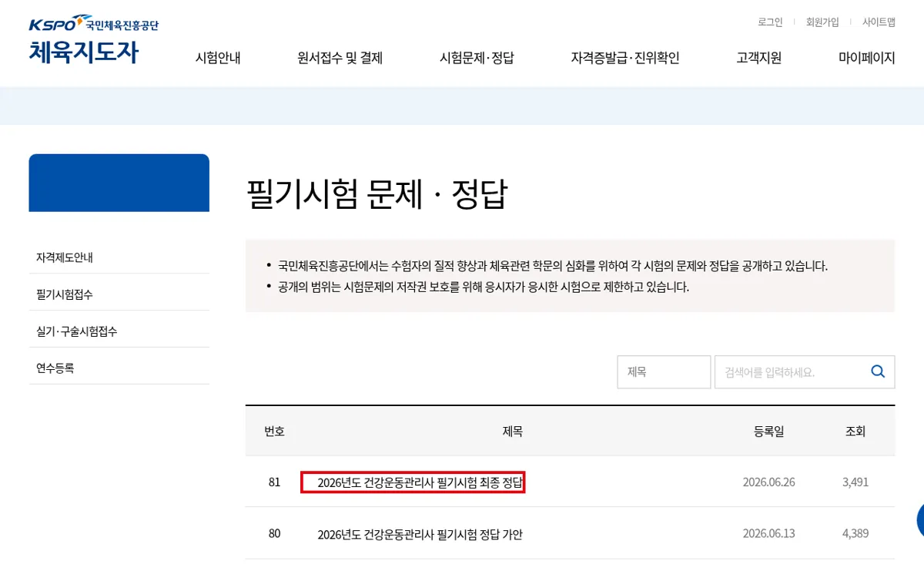924x578 pixels.
Task: Click view count 3,491
Action: click(x=855, y=482)
